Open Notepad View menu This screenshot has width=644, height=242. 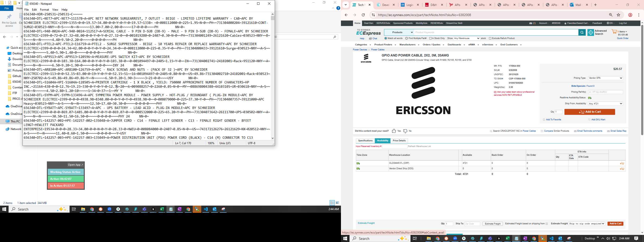point(55,10)
